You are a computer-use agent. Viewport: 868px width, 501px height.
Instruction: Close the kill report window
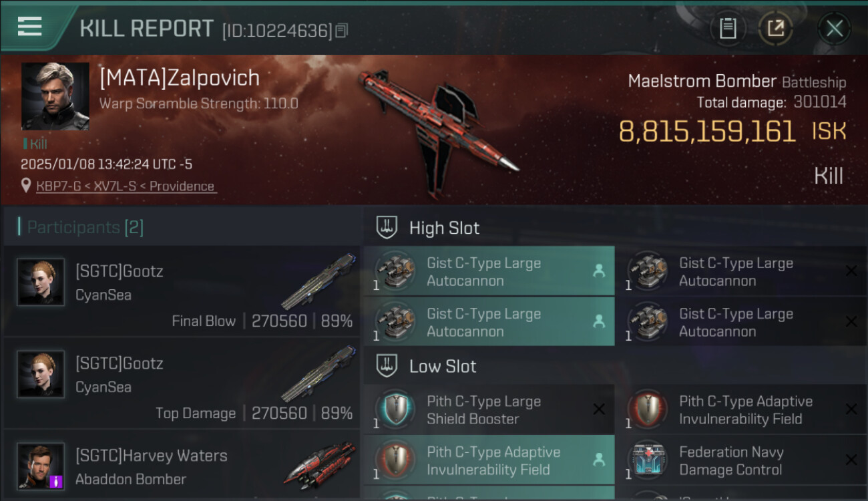pos(834,29)
